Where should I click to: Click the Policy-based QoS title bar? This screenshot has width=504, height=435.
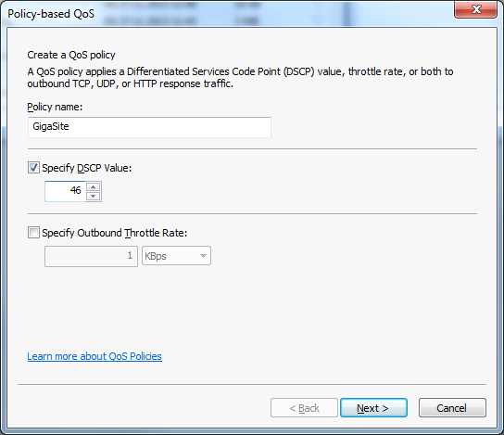[225, 14]
